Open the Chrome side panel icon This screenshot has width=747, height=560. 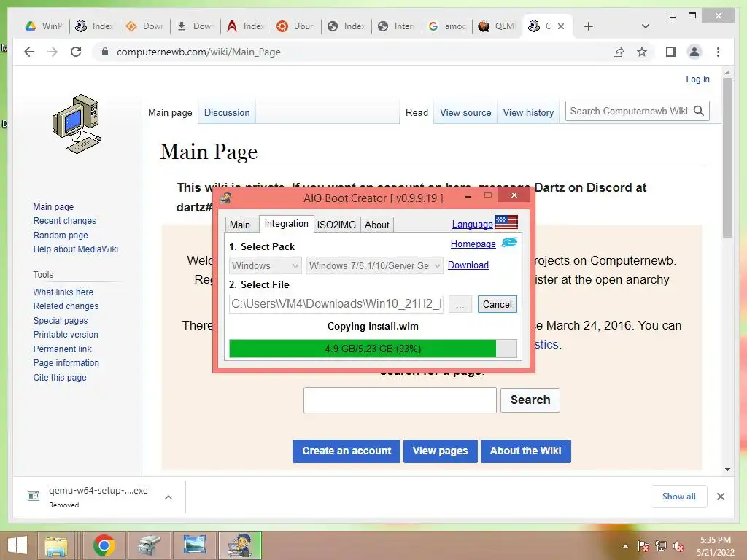671,52
